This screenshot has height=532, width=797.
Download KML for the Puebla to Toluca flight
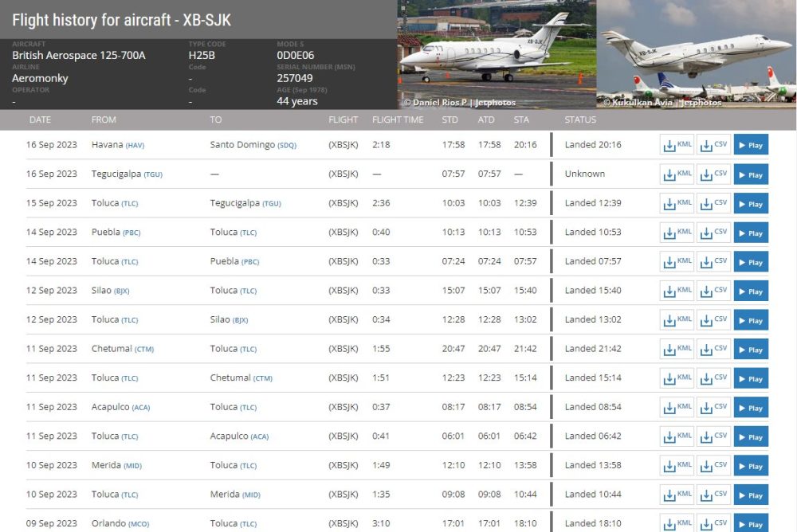click(x=677, y=233)
